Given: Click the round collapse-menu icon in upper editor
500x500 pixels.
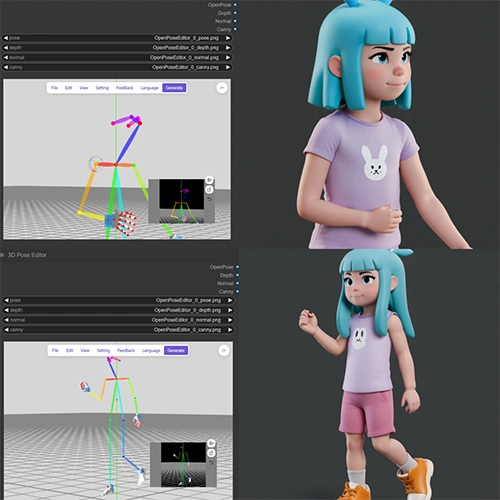Looking at the screenshot, I should tap(222, 88).
